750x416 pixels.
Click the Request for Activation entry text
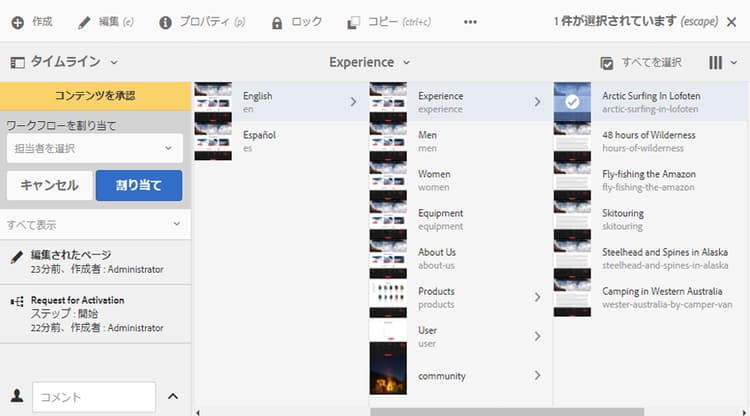77,300
